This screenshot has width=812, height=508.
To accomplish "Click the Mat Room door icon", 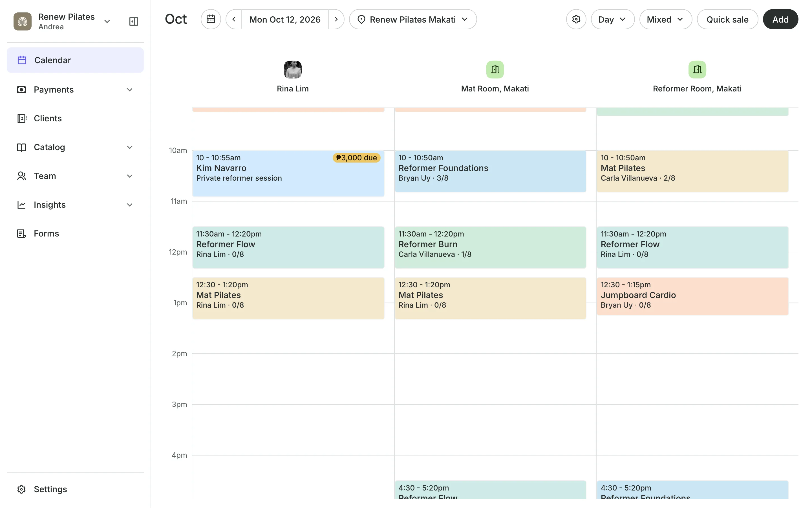I will click(495, 69).
